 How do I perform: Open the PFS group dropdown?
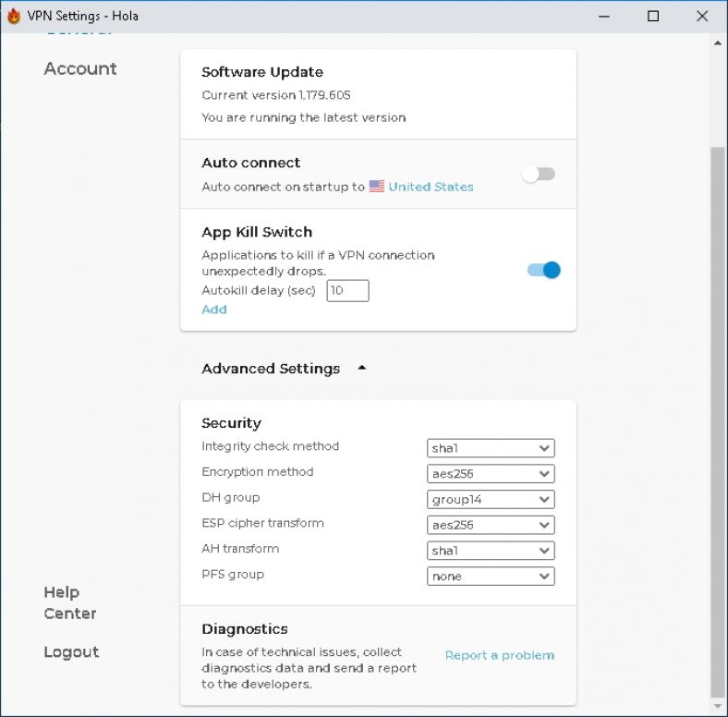[491, 576]
